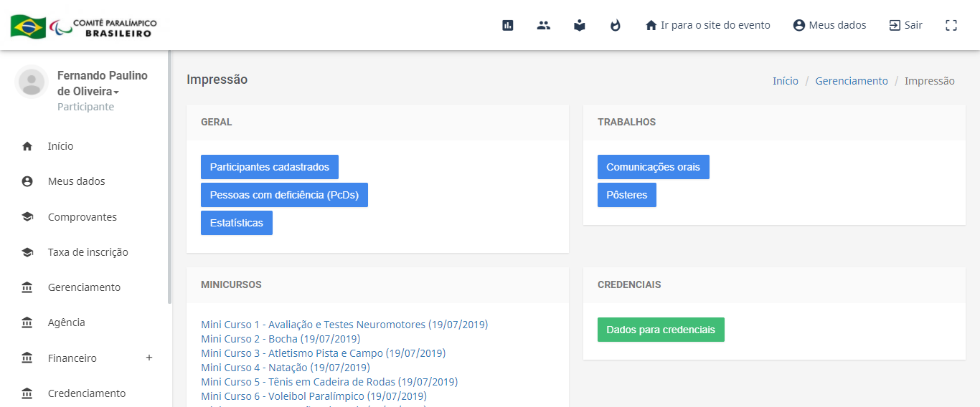Click the user avatar picture in sidebar
The image size is (980, 407).
tap(32, 82)
